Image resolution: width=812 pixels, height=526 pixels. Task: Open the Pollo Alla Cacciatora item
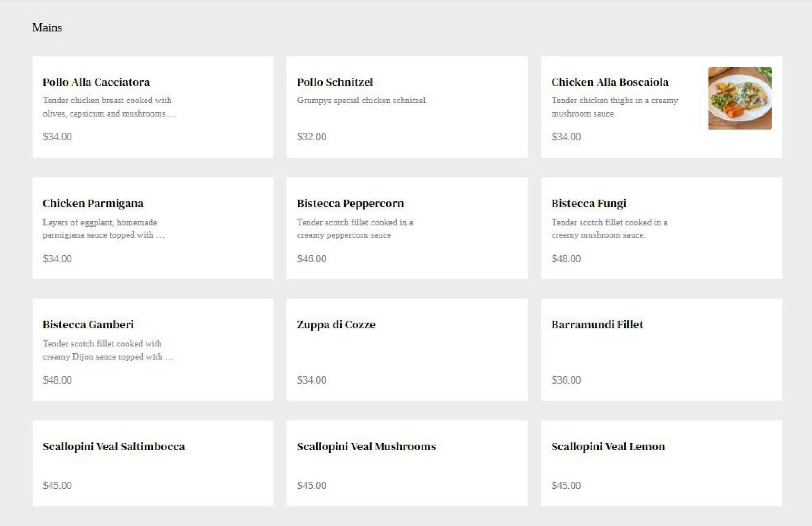pyautogui.click(x=153, y=107)
